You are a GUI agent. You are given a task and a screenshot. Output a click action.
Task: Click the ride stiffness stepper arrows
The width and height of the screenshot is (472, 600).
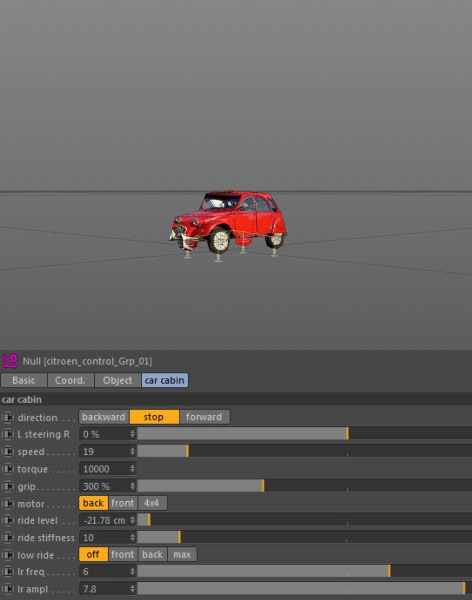(132, 537)
